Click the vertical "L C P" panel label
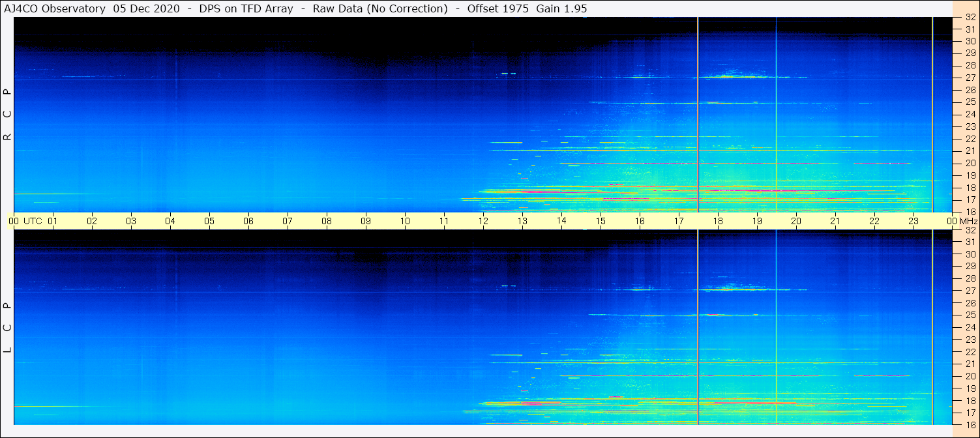 coord(8,327)
